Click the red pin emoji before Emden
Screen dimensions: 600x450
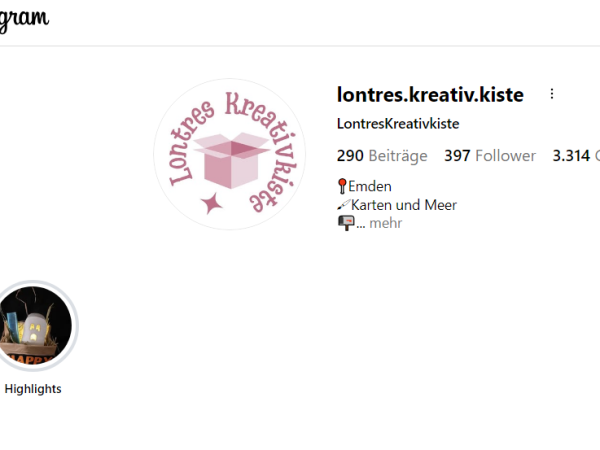point(342,186)
